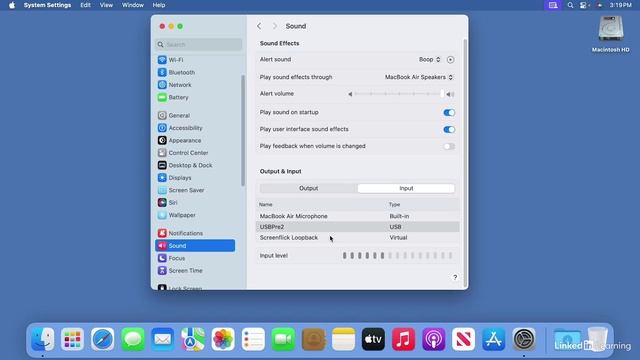Launch FaceTime from the Dock

coord(283,339)
